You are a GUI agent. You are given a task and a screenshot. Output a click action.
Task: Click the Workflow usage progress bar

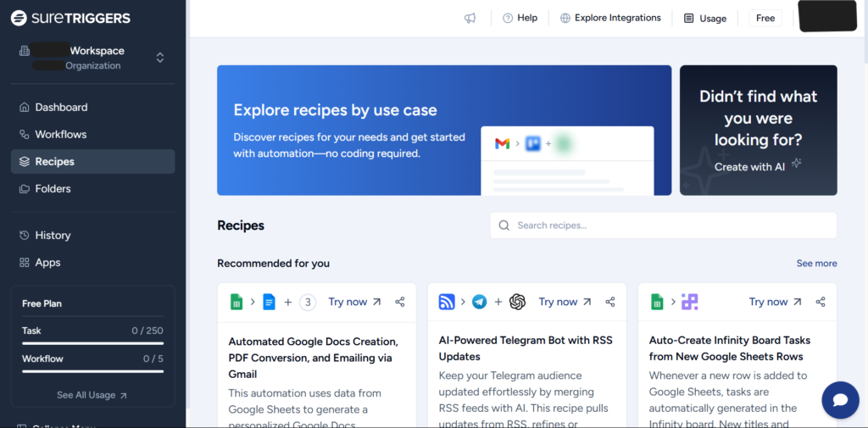tap(93, 371)
